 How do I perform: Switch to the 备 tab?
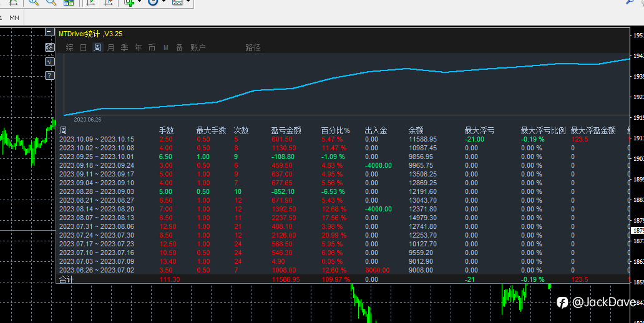[180, 47]
